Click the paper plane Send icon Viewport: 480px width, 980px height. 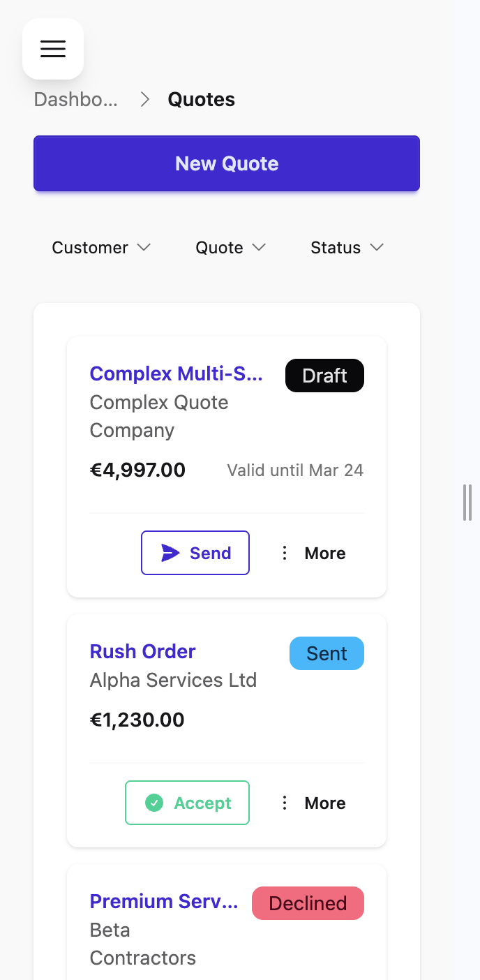coord(170,553)
